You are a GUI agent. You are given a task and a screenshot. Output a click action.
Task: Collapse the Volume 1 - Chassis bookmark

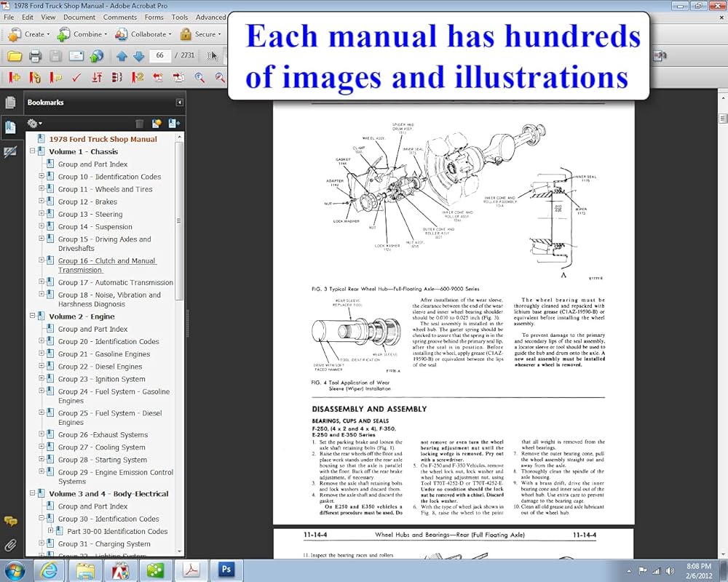click(33, 151)
